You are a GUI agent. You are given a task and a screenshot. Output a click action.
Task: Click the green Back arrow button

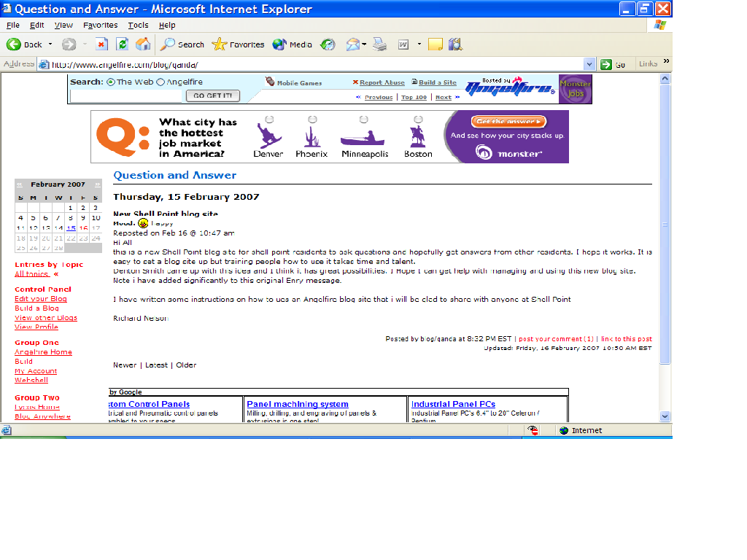(13, 44)
